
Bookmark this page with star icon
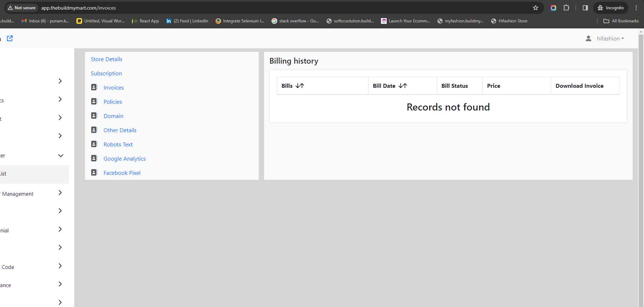(x=536, y=8)
